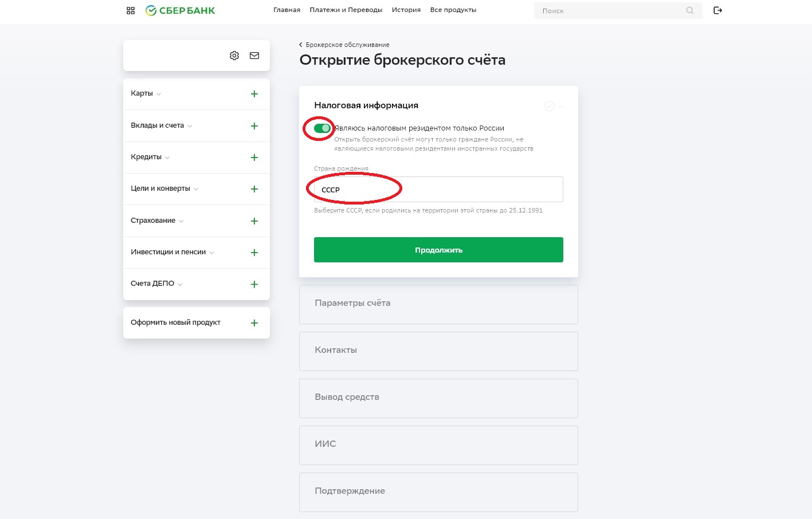Collapse the Налоговая информация panel
The height and width of the screenshot is (519, 812).
click(560, 107)
